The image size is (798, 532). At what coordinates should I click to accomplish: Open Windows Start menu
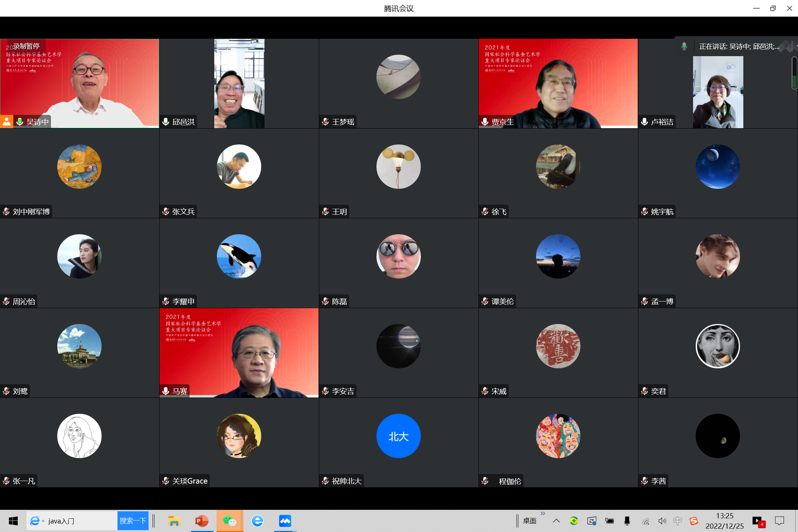(x=13, y=521)
